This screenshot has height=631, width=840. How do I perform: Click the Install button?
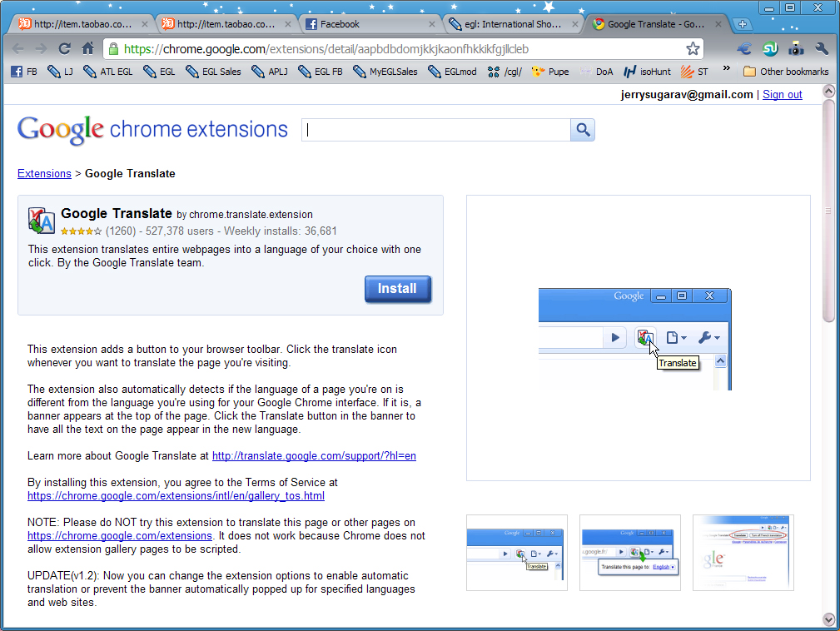point(397,289)
